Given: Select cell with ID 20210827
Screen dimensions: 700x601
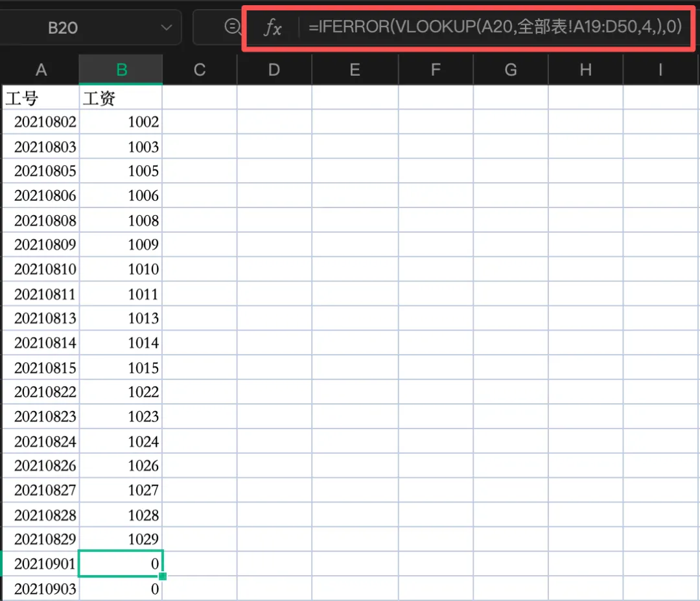Looking at the screenshot, I should point(41,490).
